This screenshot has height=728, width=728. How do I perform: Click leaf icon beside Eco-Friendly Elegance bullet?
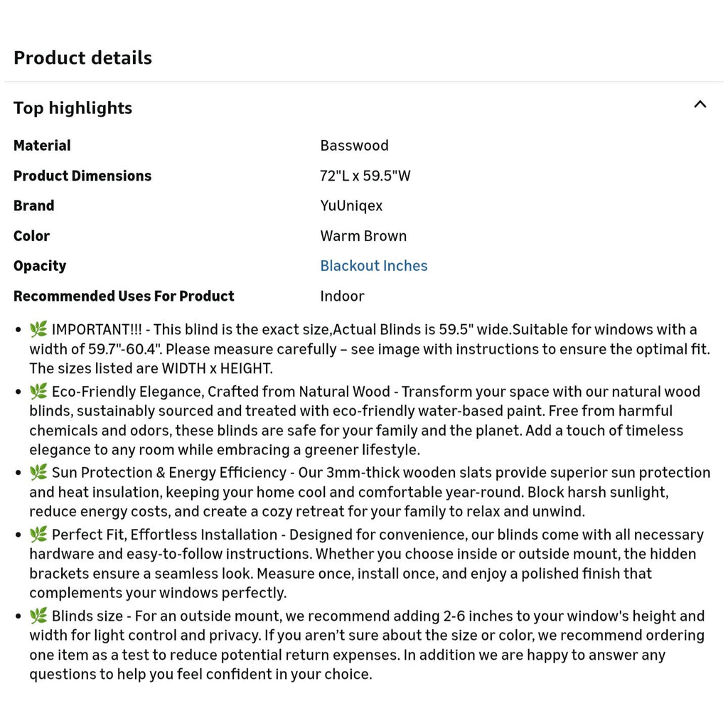tap(38, 391)
